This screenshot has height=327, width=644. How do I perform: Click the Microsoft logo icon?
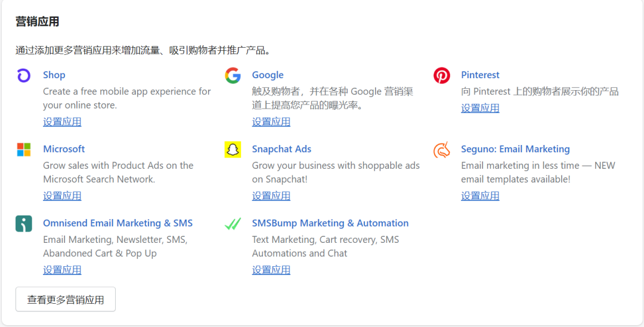24,150
